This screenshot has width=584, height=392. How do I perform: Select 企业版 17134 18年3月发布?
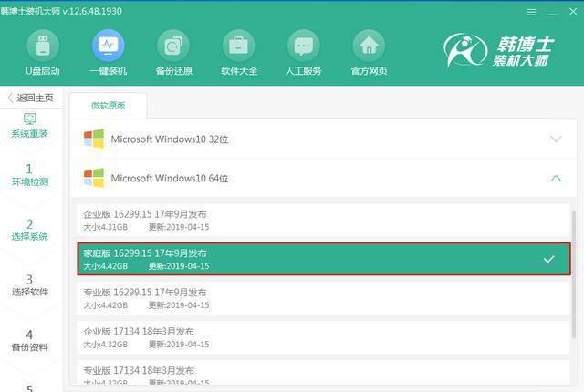pos(323,337)
